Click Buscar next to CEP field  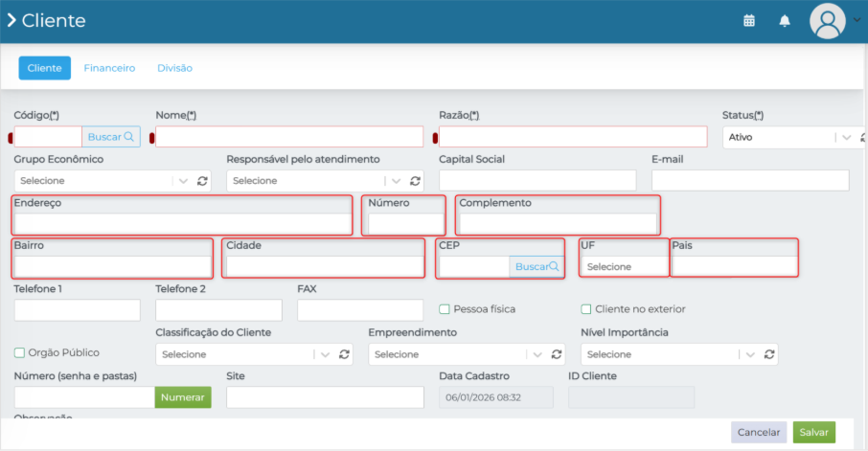coord(537,267)
